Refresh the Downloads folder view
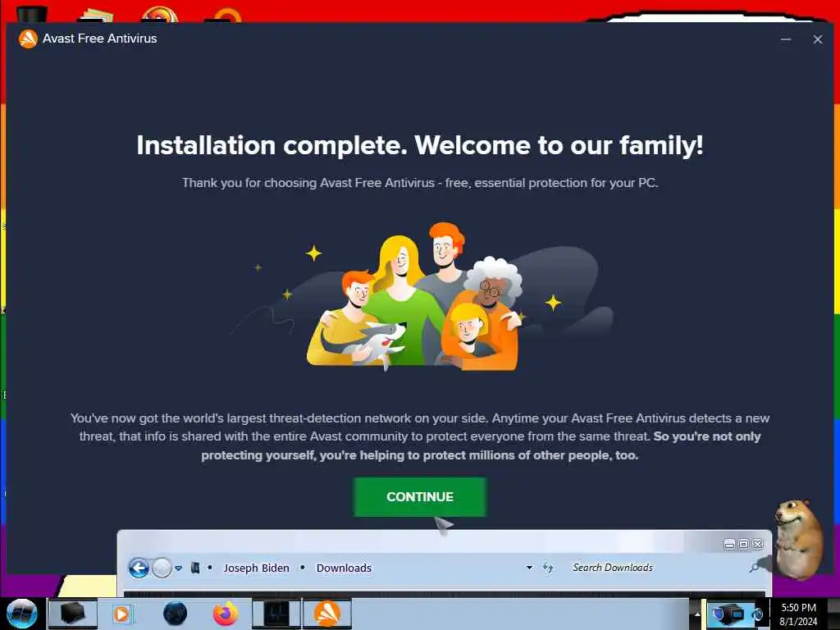Screen dimensions: 840x630 tap(547, 568)
